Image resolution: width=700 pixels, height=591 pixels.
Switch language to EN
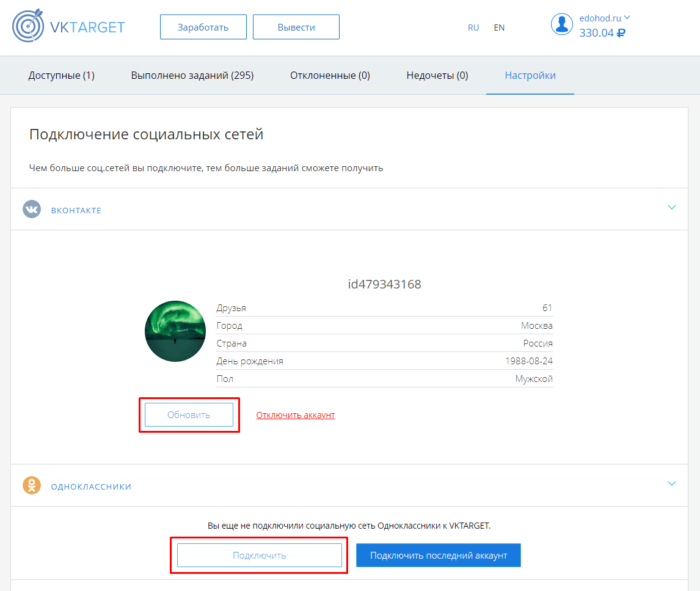point(499,28)
